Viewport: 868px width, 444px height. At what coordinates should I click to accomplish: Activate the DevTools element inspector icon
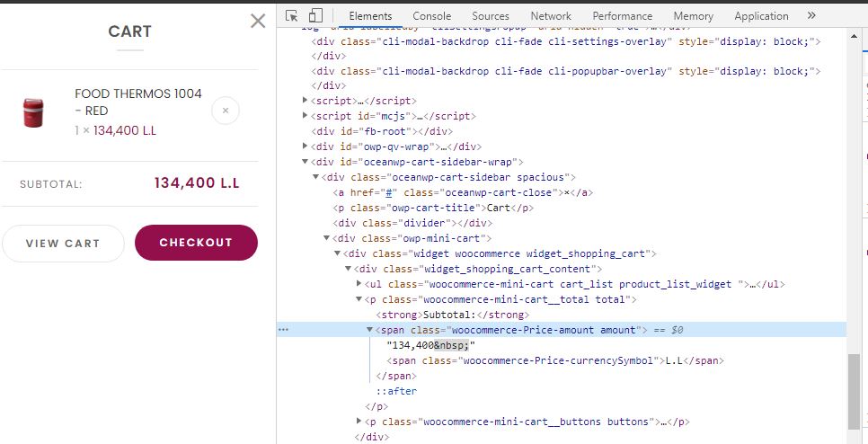(292, 16)
